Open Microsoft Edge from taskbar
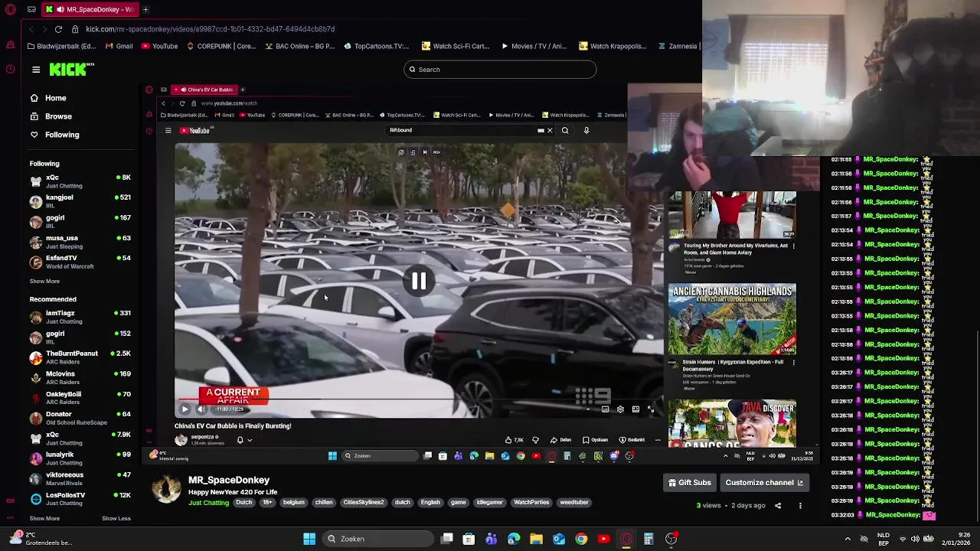The image size is (980, 551). (x=514, y=539)
